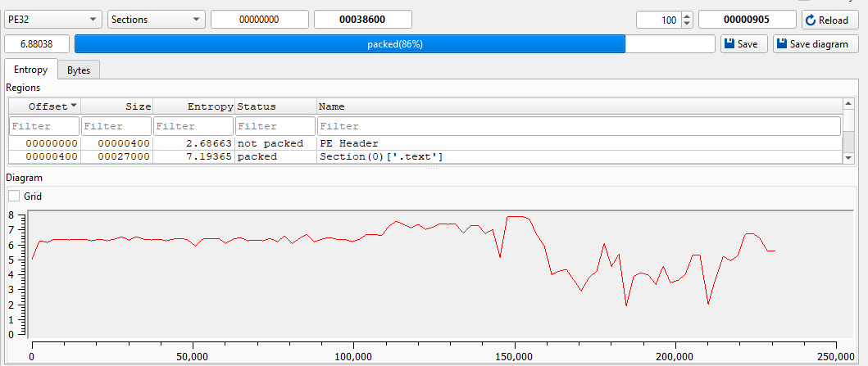Decrement the 100 spinbox using the down arrow
The width and height of the screenshot is (868, 366).
687,24
